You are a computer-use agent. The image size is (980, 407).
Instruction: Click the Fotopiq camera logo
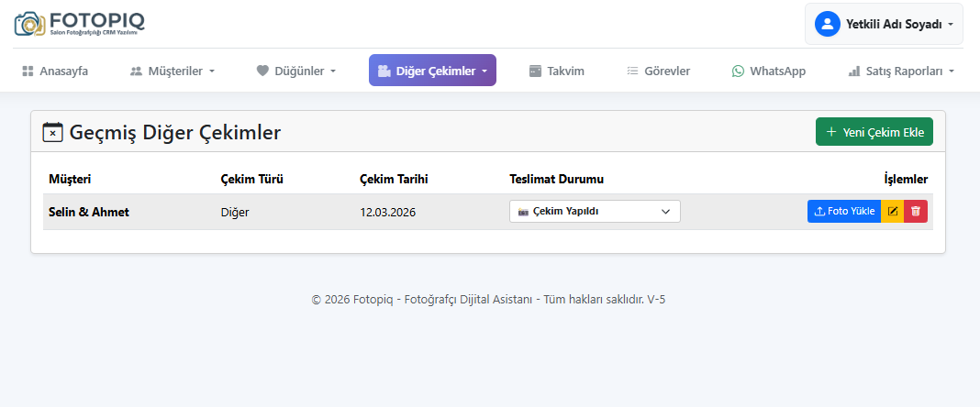coord(28,24)
